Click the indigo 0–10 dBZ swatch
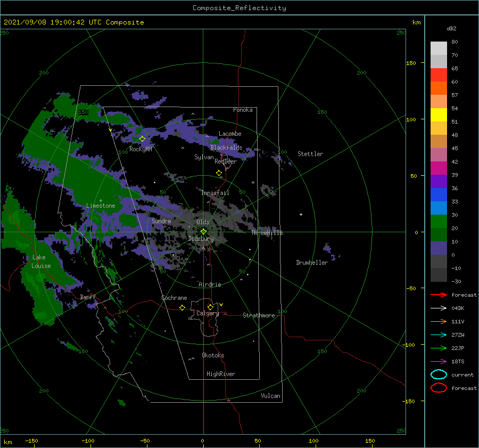Screen dimensions: 479x448 (439, 248)
